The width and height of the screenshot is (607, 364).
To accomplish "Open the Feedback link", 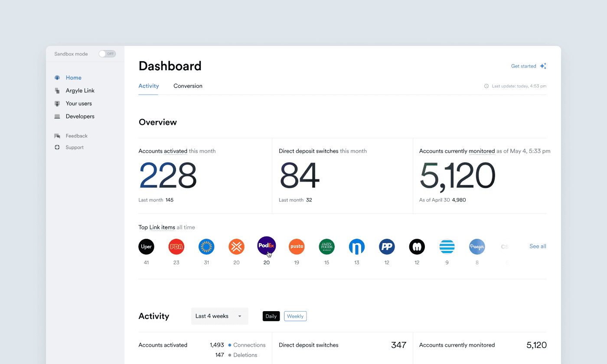I will tap(77, 136).
